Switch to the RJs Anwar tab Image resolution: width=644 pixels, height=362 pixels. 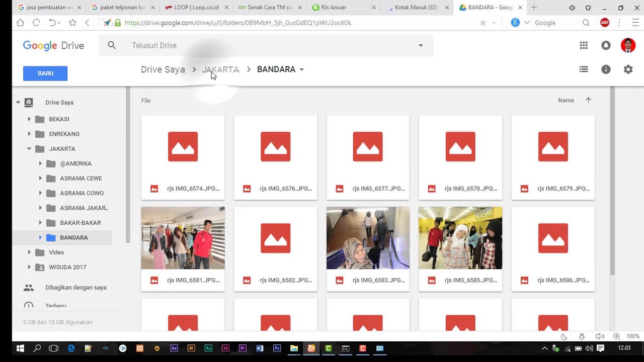click(x=343, y=8)
